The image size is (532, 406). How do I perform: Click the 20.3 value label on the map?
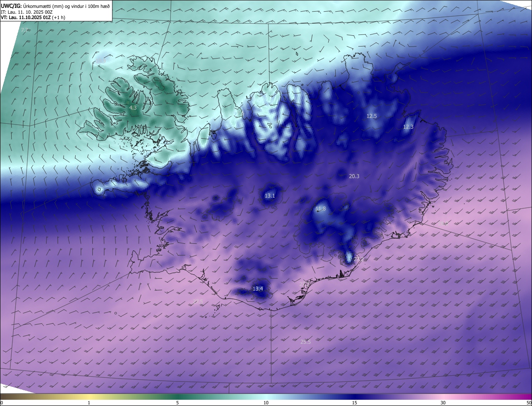354,176
